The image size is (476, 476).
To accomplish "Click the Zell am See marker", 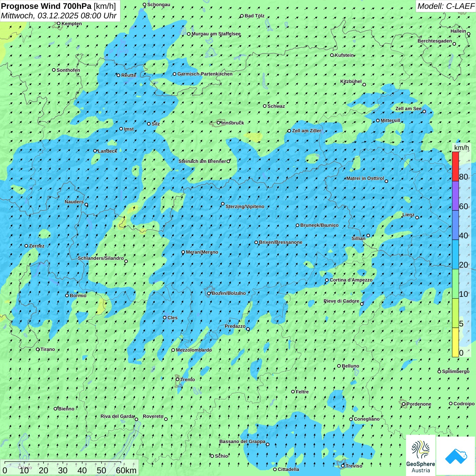I will (424, 112).
